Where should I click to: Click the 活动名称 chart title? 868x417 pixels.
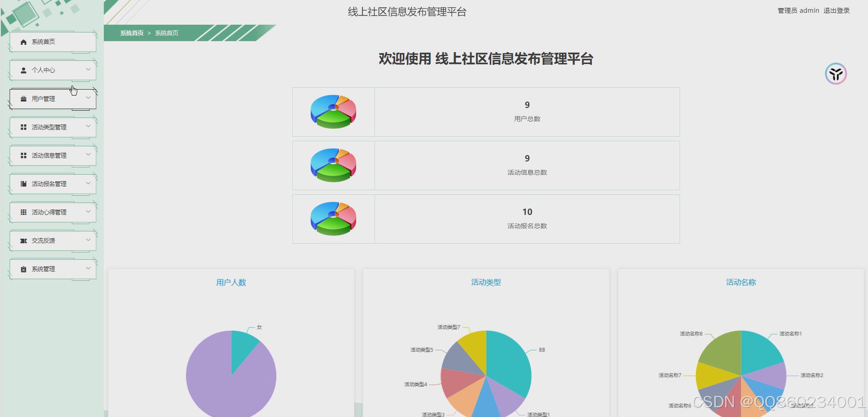[741, 283]
